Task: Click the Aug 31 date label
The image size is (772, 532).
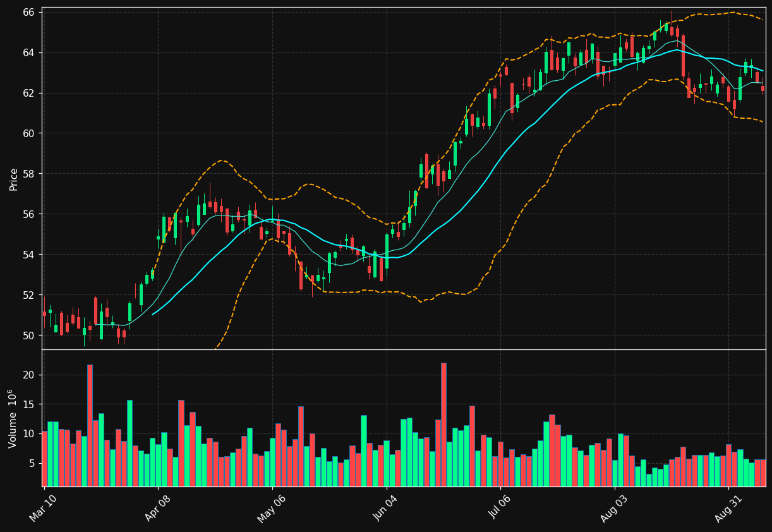Action: pos(728,509)
